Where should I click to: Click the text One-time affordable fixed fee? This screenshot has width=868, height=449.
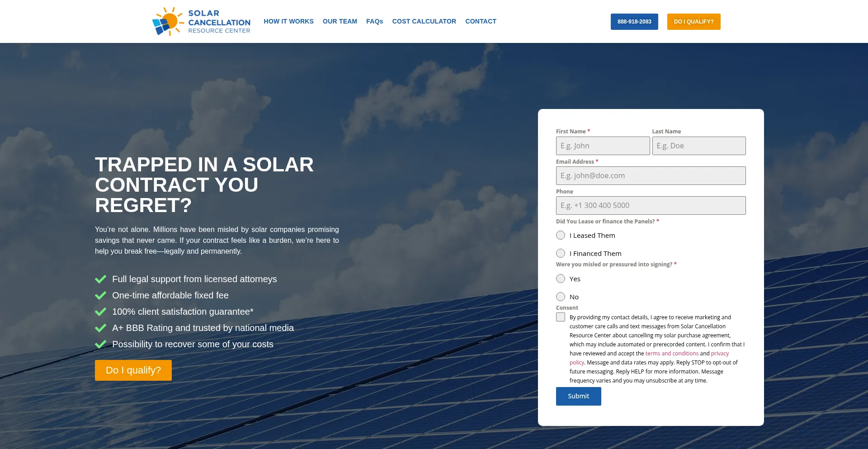[170, 295]
